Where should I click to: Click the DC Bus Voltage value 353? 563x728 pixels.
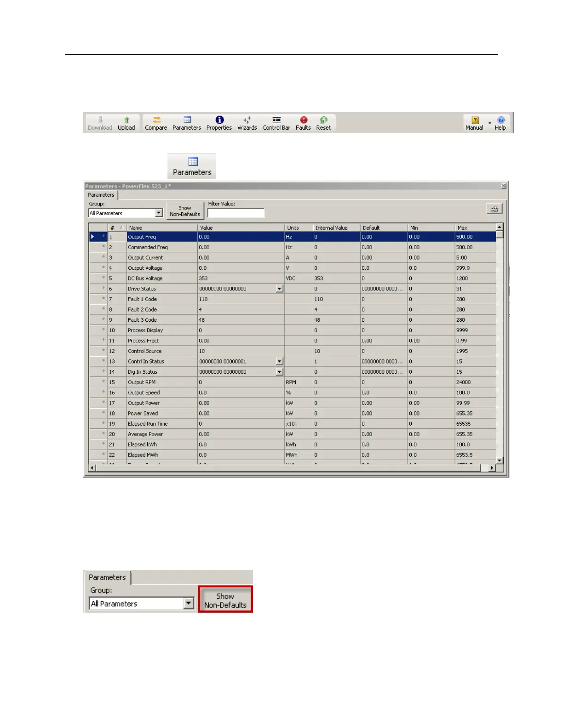pyautogui.click(x=203, y=279)
